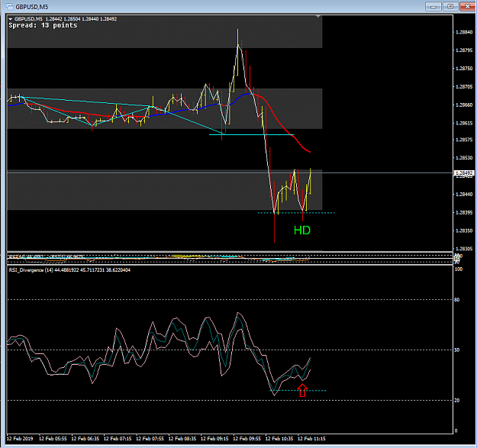Click the 100 label atop RSI_Divergence scale

click(458, 269)
